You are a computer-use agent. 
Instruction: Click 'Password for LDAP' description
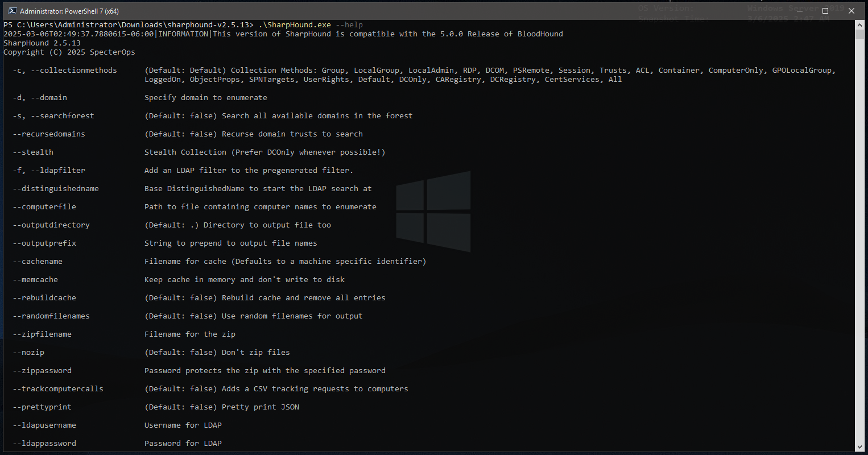(x=183, y=444)
